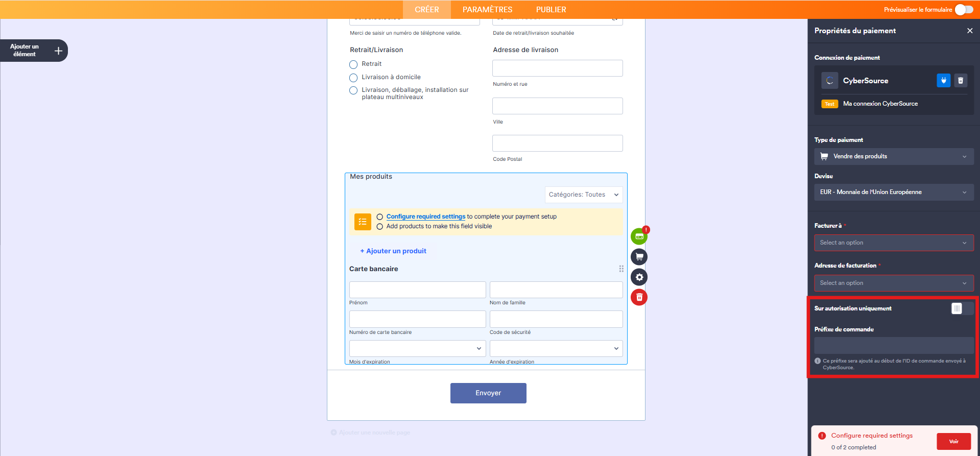980x456 pixels.
Task: Open Configure required settings link
Action: (426, 217)
